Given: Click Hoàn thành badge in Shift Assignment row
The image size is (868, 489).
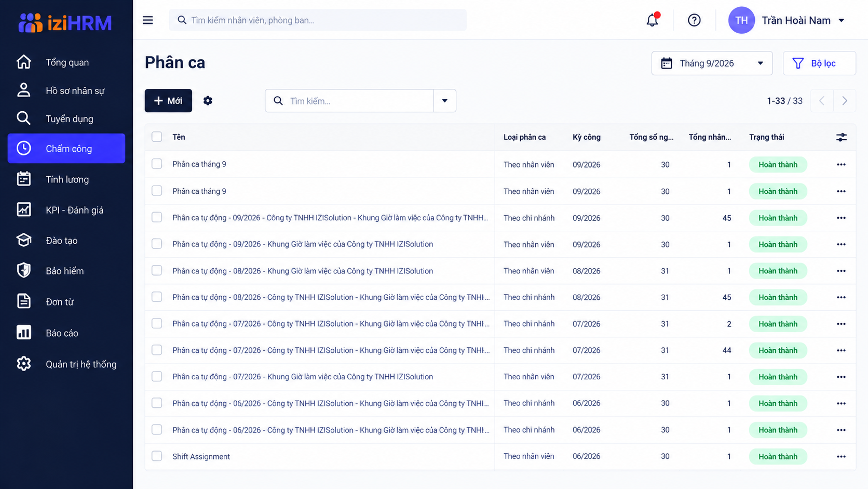Looking at the screenshot, I should [x=778, y=456].
